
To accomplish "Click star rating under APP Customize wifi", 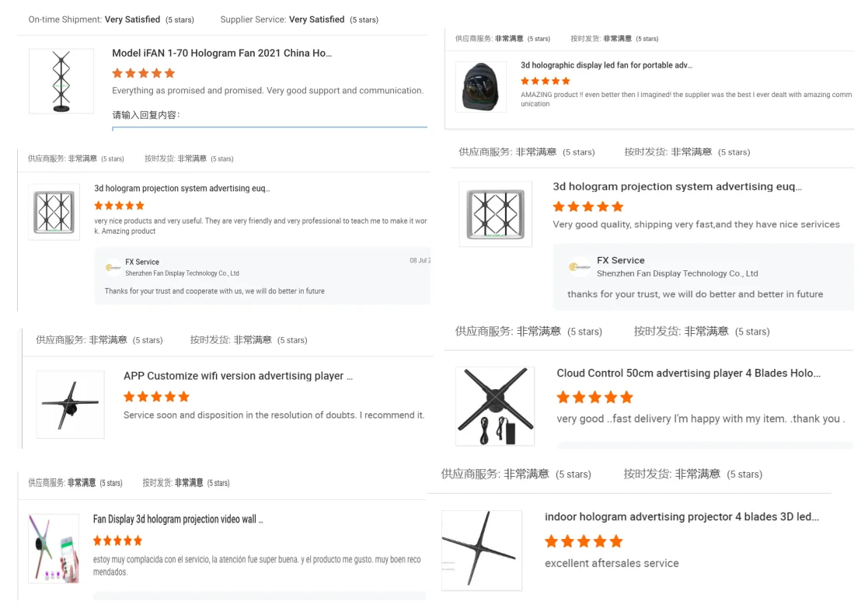I will (156, 397).
